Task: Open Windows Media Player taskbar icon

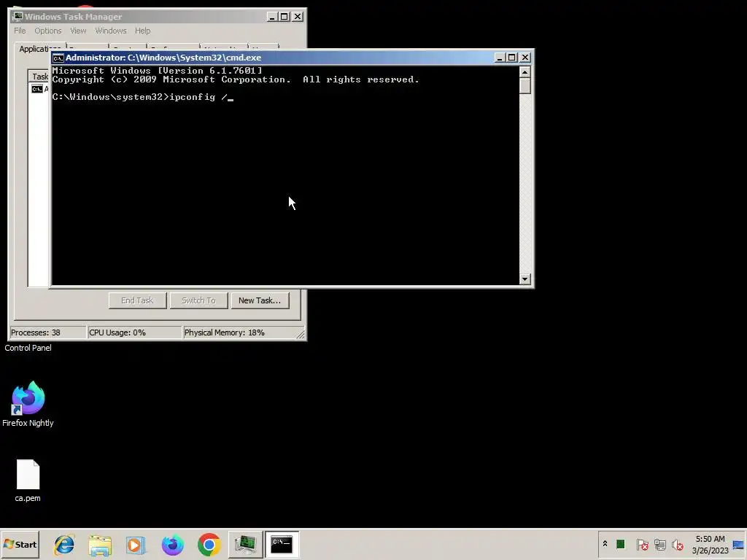Action: 136,544
